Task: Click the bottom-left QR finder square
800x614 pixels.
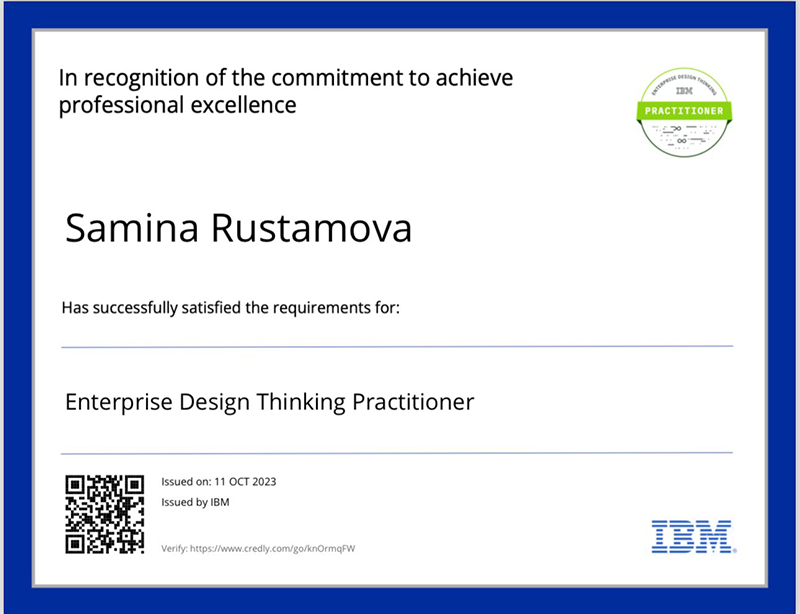Action: [75, 544]
